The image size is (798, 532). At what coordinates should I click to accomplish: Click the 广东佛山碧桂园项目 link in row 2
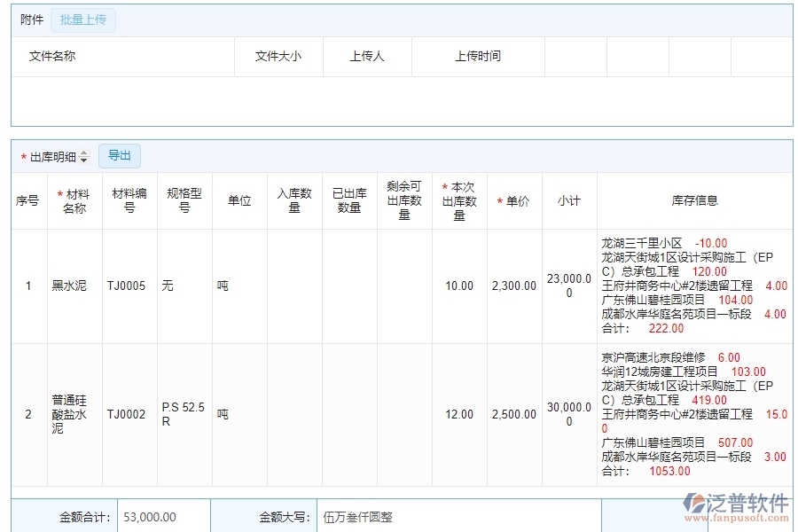651,442
